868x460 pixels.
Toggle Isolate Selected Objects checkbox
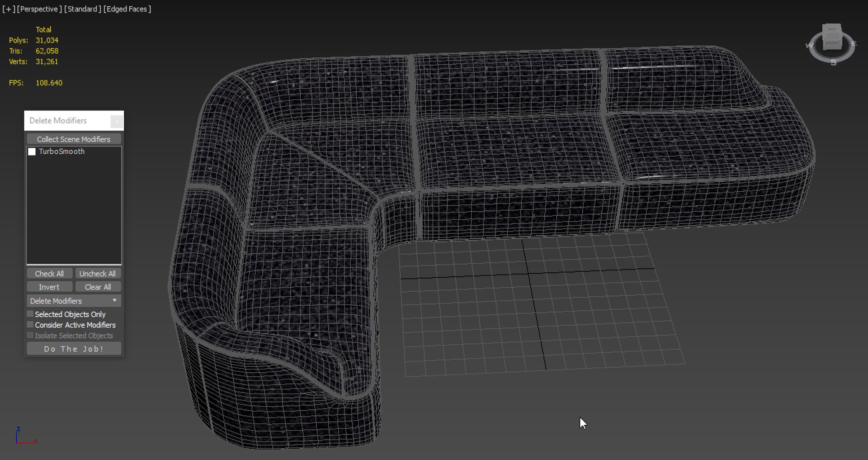pos(30,336)
